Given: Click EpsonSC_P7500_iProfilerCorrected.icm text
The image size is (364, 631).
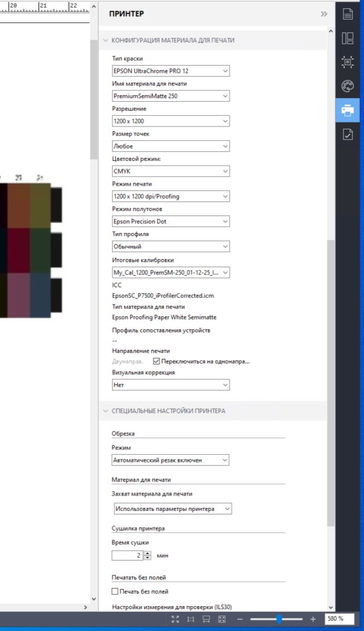Looking at the screenshot, I should 163,295.
